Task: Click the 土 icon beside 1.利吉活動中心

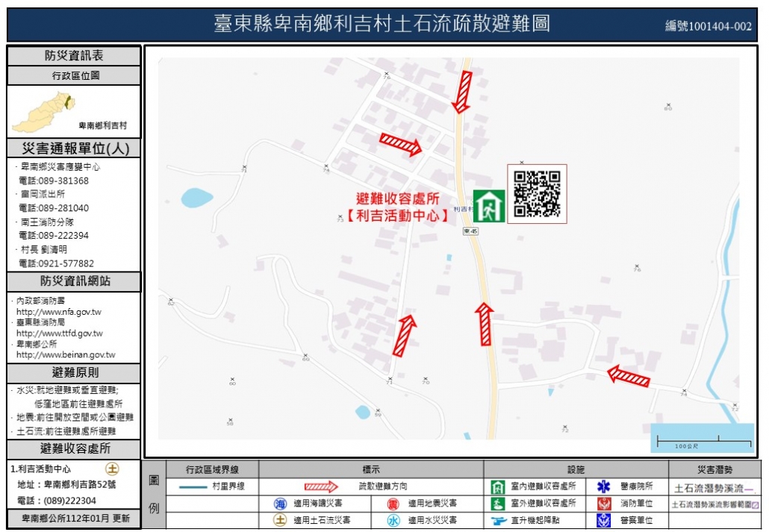Action: click(x=112, y=469)
